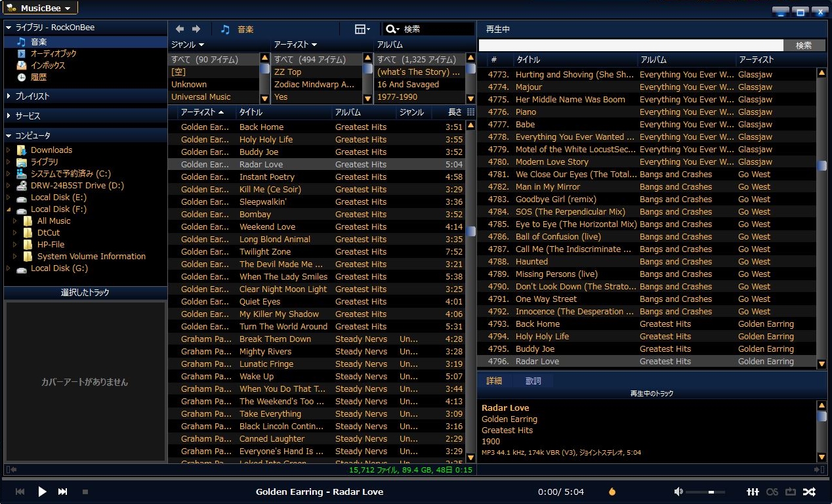
Task: Toggle shuffle mode icon
Action: pos(809,492)
